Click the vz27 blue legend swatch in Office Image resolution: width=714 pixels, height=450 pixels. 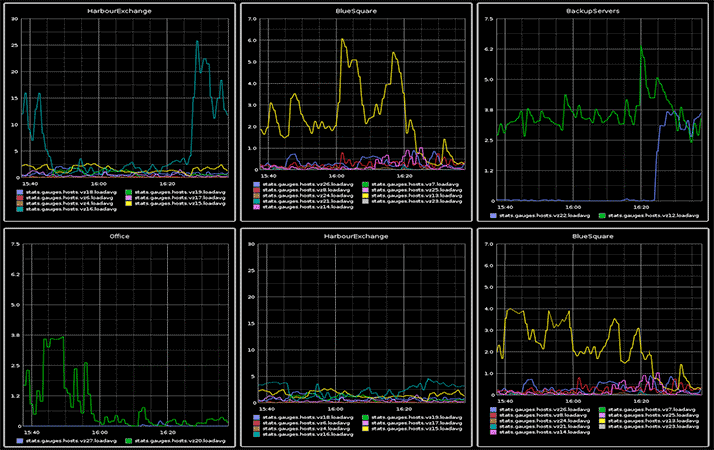point(20,439)
